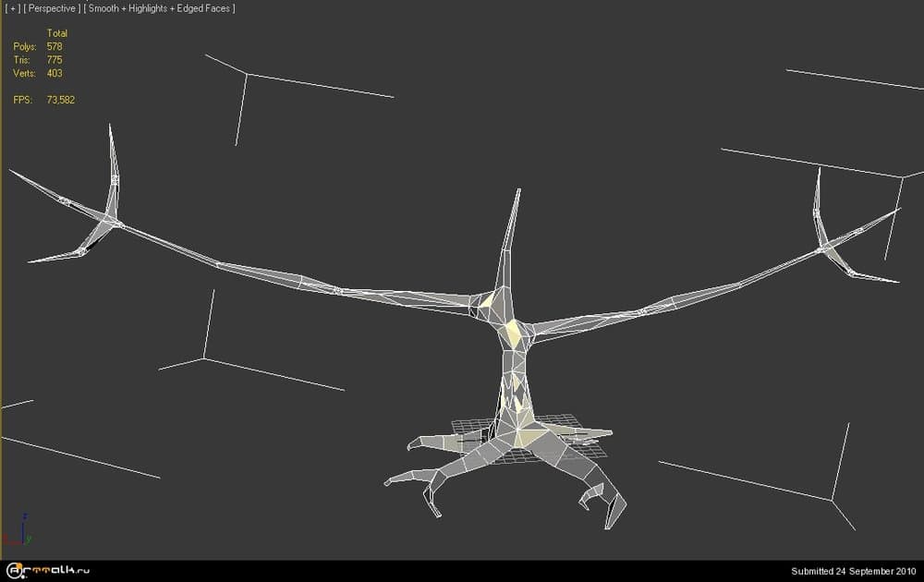Click the Submitted 24 September 2010 text
The height and width of the screenshot is (582, 924).
point(850,571)
